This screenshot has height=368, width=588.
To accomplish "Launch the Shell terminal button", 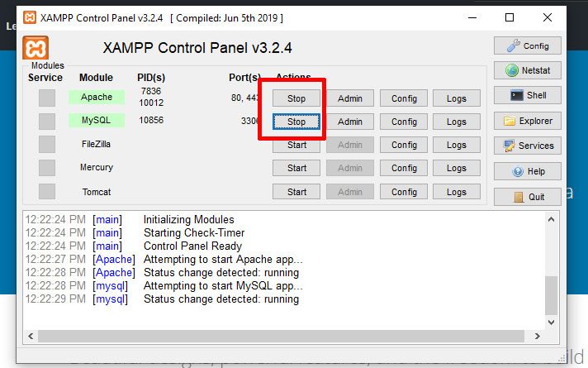I will click(x=527, y=95).
